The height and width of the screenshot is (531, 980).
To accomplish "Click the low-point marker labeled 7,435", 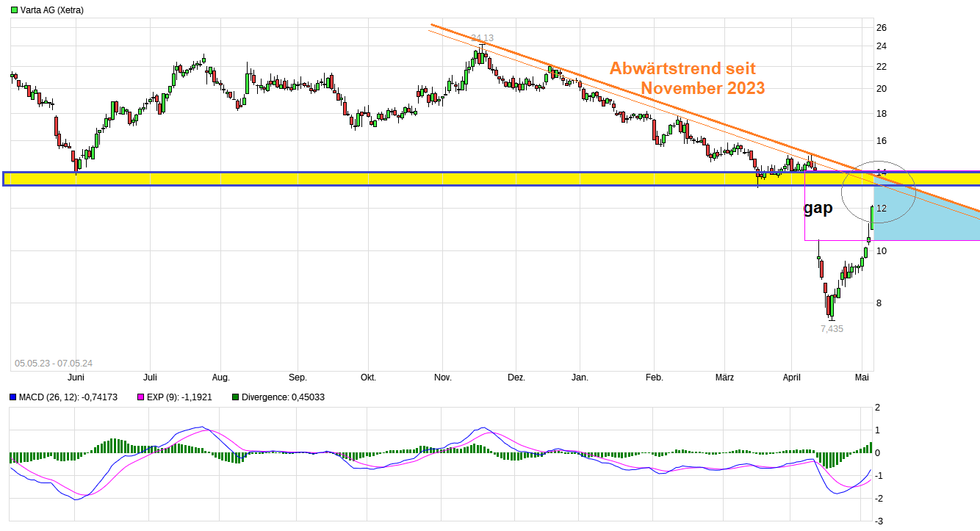I will tap(832, 328).
